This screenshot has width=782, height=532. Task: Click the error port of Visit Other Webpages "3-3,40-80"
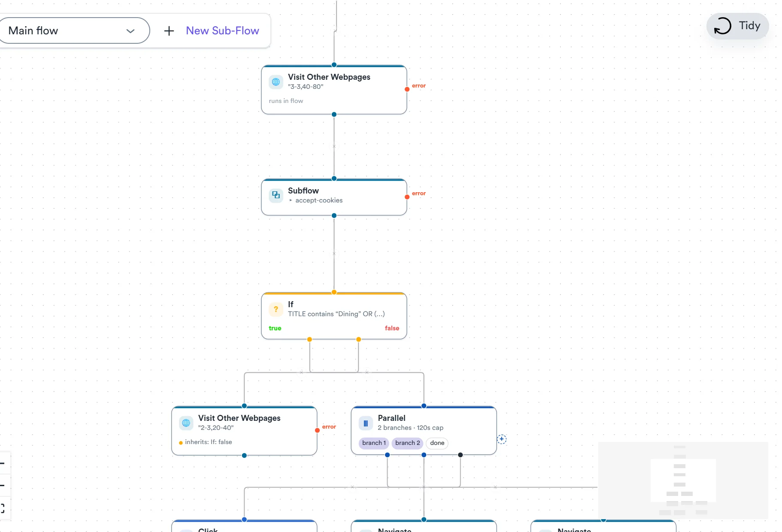[x=407, y=89]
